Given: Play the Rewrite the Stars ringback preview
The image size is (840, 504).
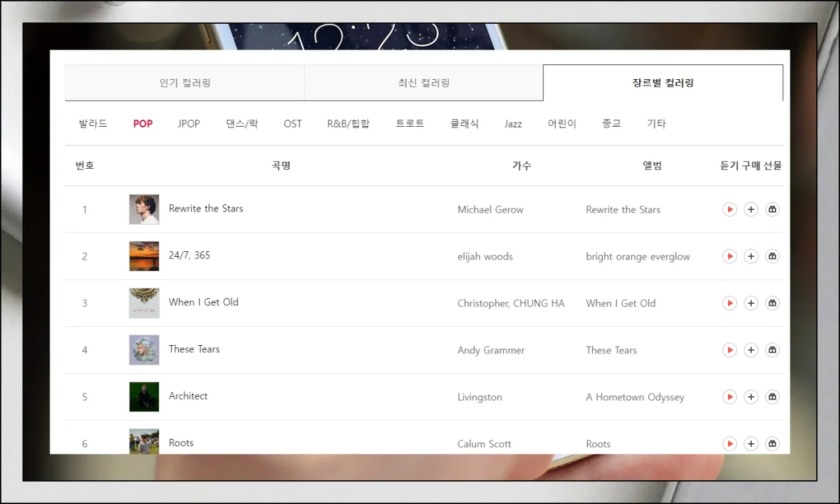Looking at the screenshot, I should point(729,209).
